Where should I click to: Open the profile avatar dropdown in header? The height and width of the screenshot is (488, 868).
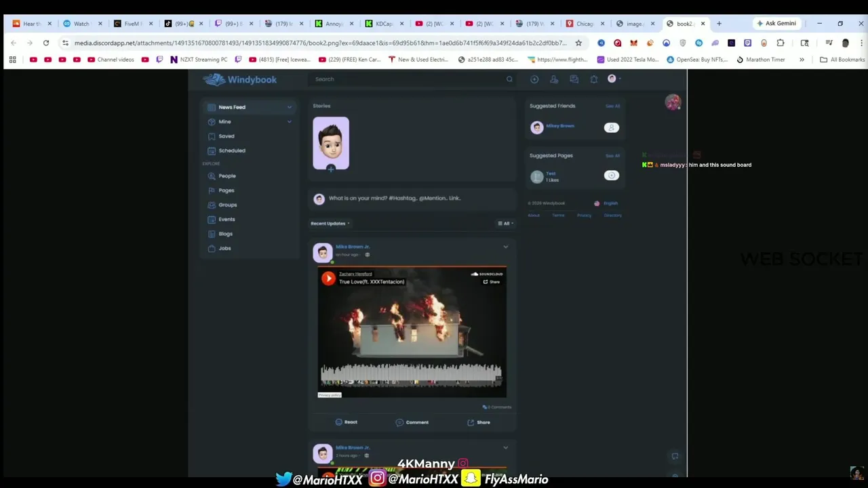click(613, 79)
